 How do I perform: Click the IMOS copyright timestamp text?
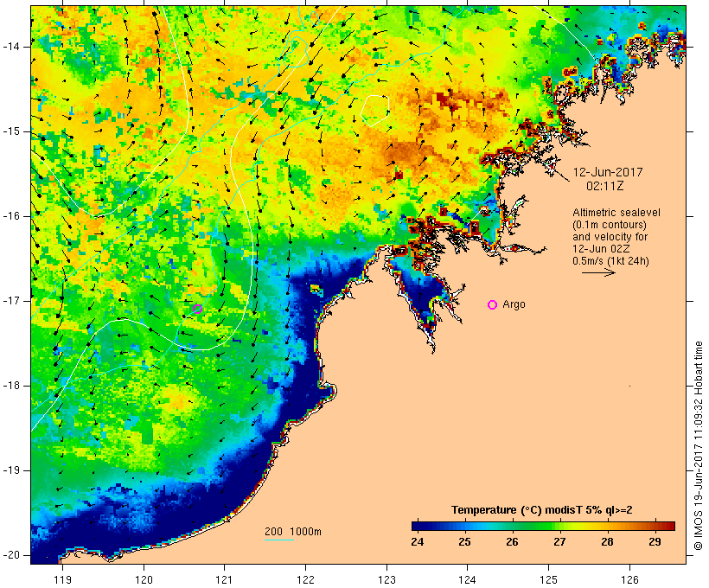[698, 445]
